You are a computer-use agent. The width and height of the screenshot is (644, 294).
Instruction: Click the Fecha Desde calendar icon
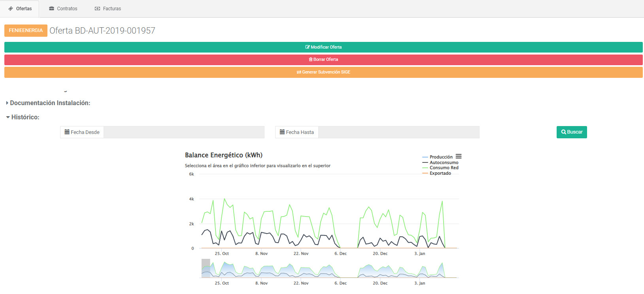[x=67, y=132]
